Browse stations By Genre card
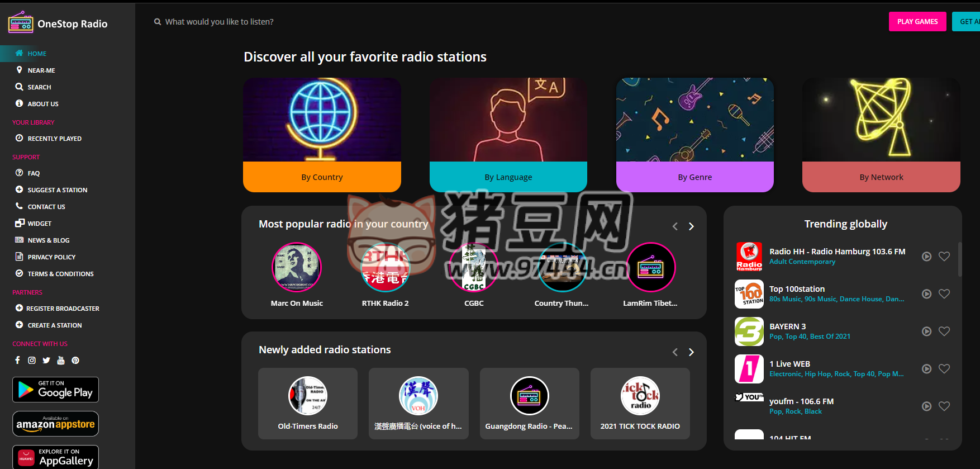Viewport: 980px width, 469px height. 695,135
